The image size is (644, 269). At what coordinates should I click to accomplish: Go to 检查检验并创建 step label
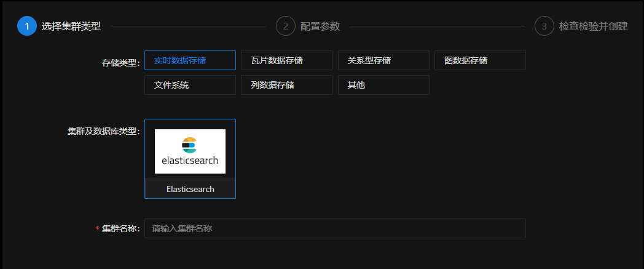pyautogui.click(x=594, y=26)
